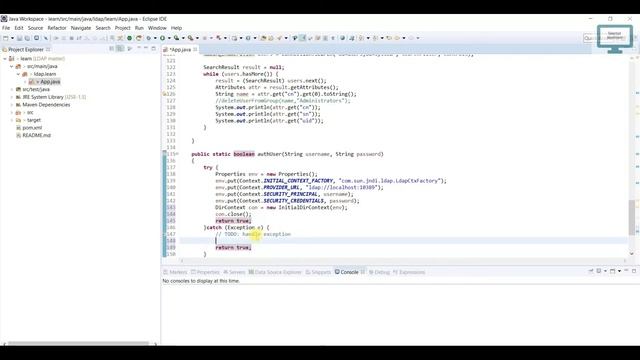Click the Console view icon in bottom panel
The height and width of the screenshot is (360, 640).
(x=337, y=272)
